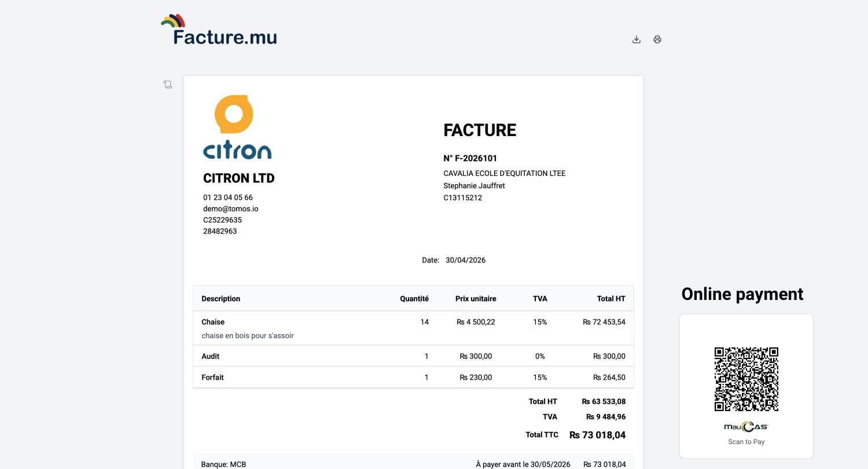Click the "Forfait" item name
The width and height of the screenshot is (868, 469).
coord(212,378)
